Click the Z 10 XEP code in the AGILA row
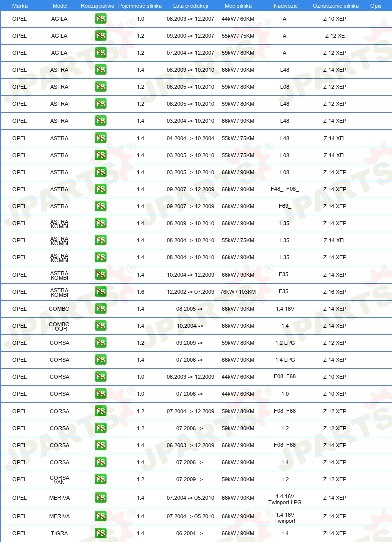The width and height of the screenshot is (392, 542). pyautogui.click(x=335, y=19)
